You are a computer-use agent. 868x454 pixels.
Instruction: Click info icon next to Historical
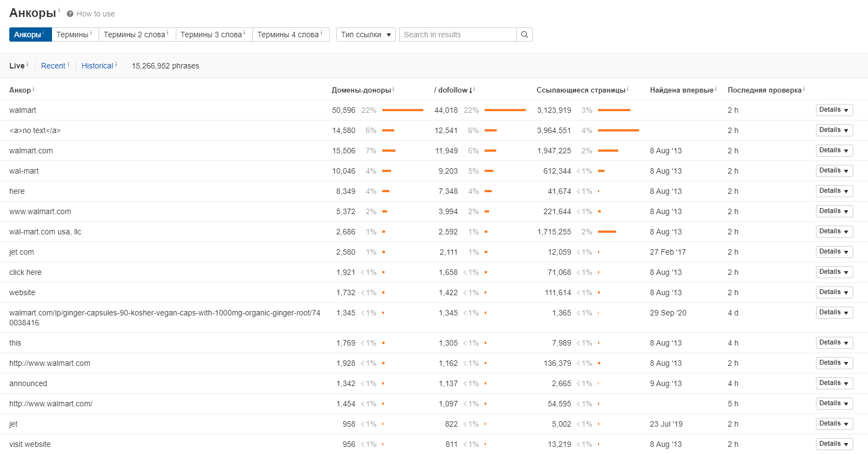pos(116,65)
